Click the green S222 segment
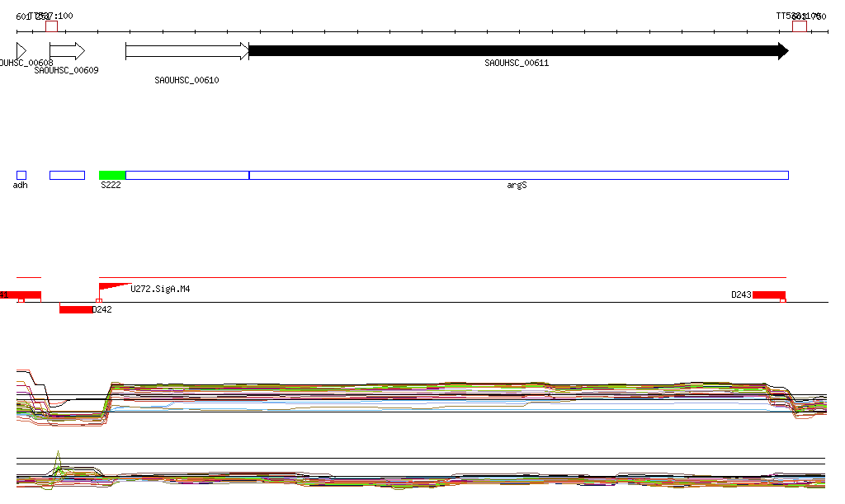This screenshot has width=845, height=504. pos(111,175)
